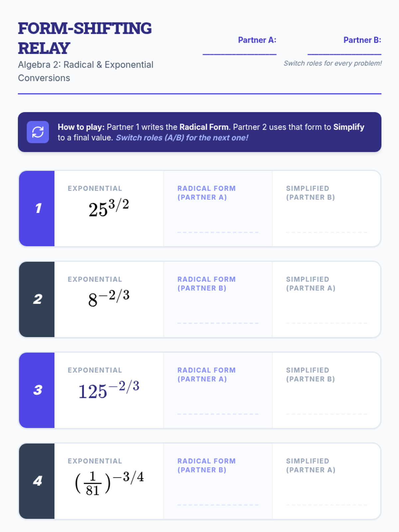Click the refresh arrows icon in banner
399x532 pixels.
pos(38,132)
